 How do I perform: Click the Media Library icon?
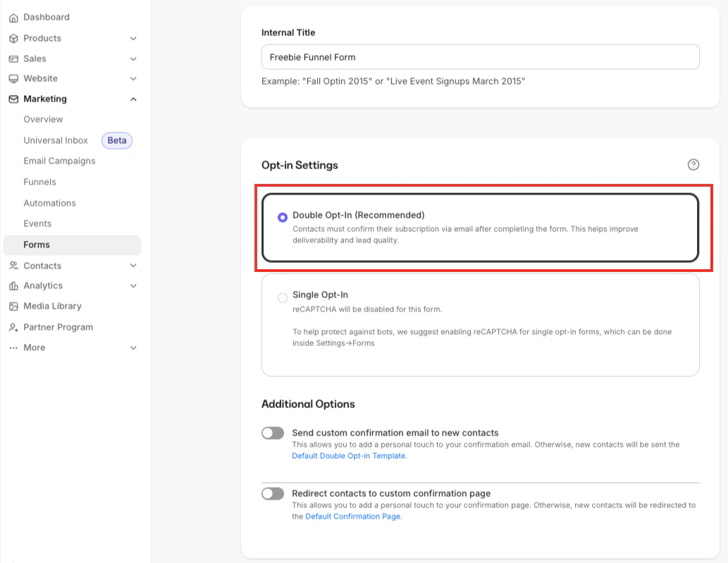pos(12,306)
